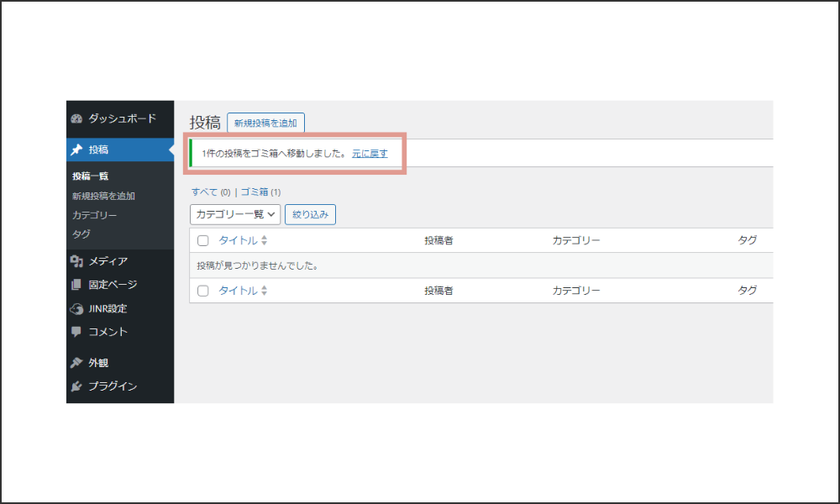Open メディア menu label
This screenshot has width=840, height=504.
[x=108, y=261]
